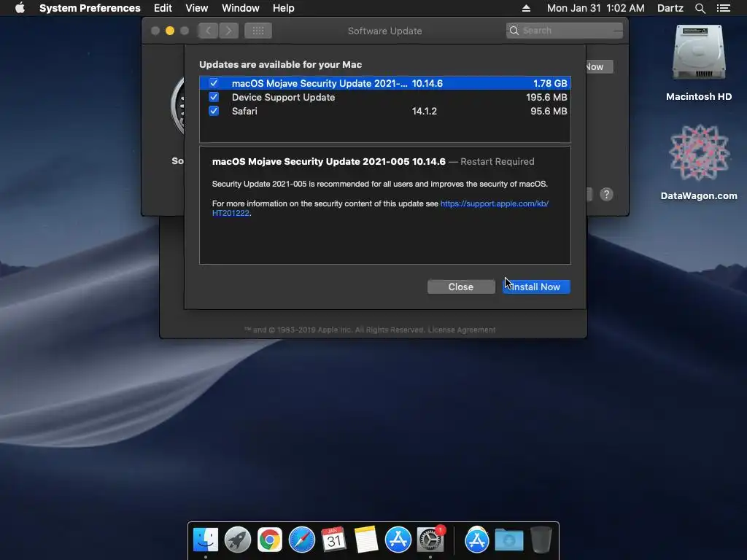
Task: Open the Applications stack in Dock
Action: click(x=477, y=540)
